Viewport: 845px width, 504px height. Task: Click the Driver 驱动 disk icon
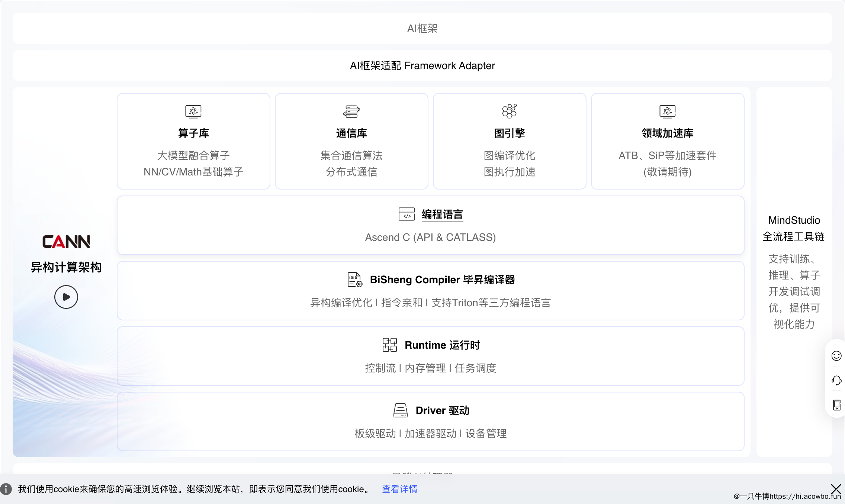(400, 410)
